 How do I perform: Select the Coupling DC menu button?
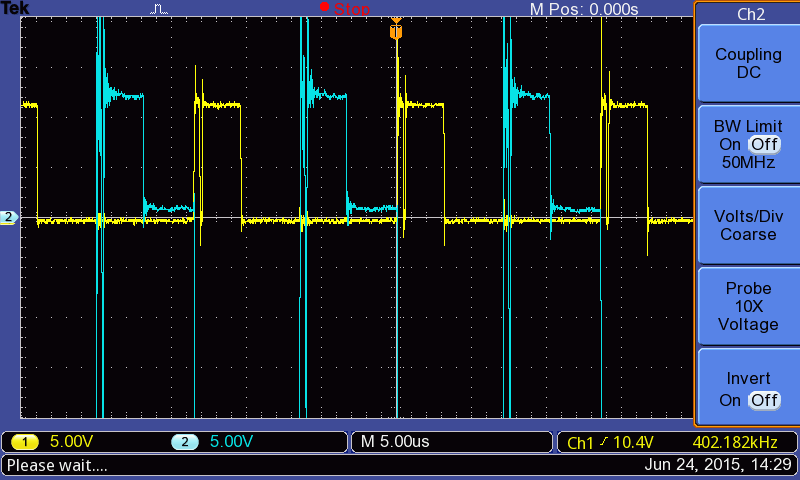coord(748,64)
